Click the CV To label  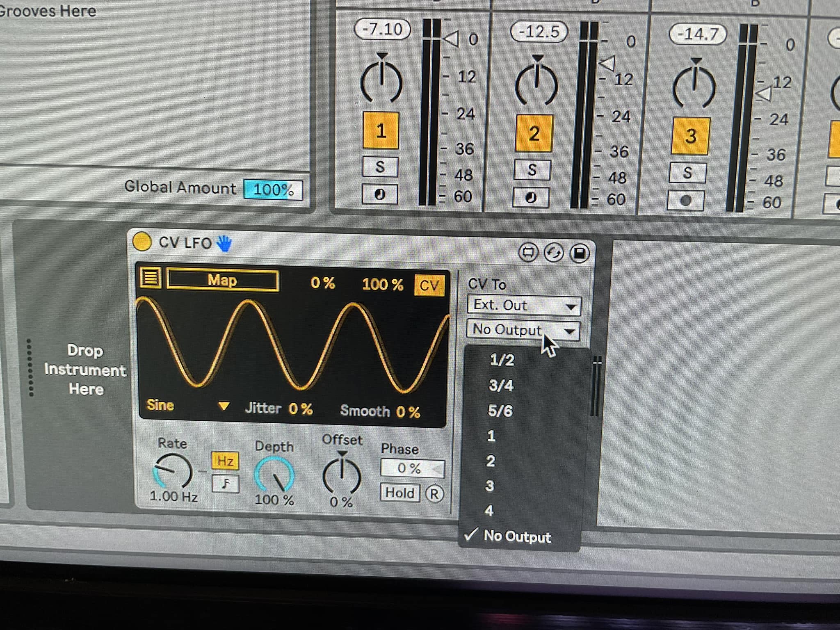[x=487, y=284]
